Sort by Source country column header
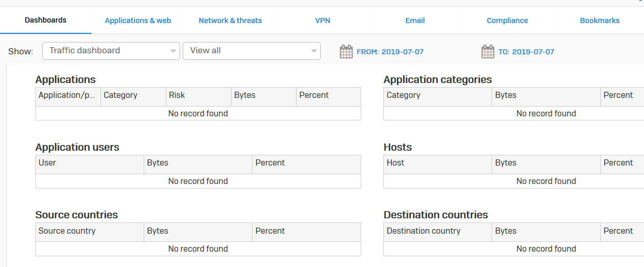Viewport: 644px width, 267px height. click(x=67, y=231)
